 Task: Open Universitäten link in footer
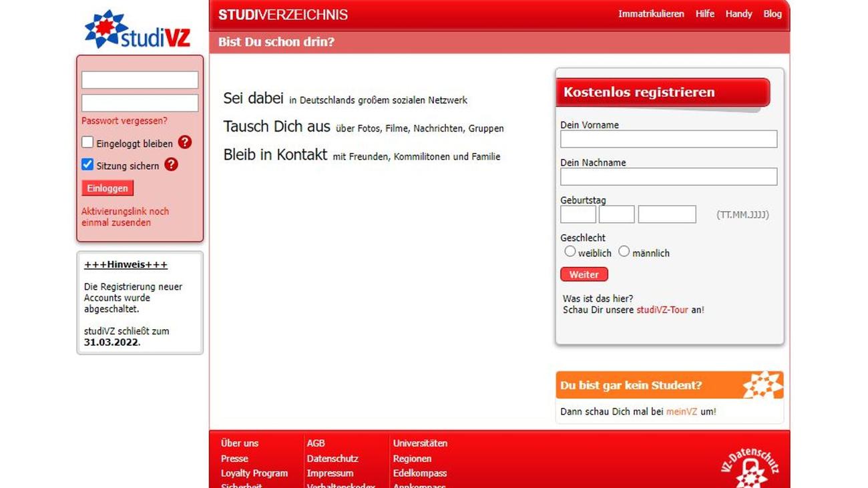pyautogui.click(x=420, y=443)
